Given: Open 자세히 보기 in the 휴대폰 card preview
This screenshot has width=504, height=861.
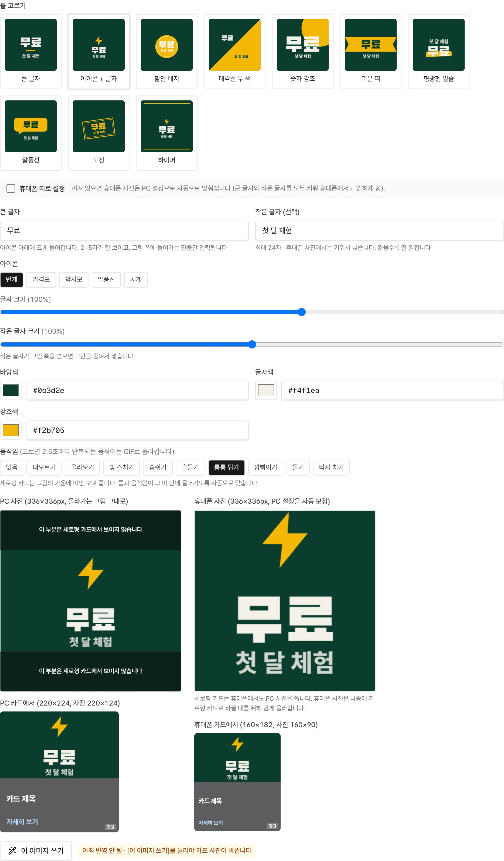Looking at the screenshot, I should click(x=211, y=823).
